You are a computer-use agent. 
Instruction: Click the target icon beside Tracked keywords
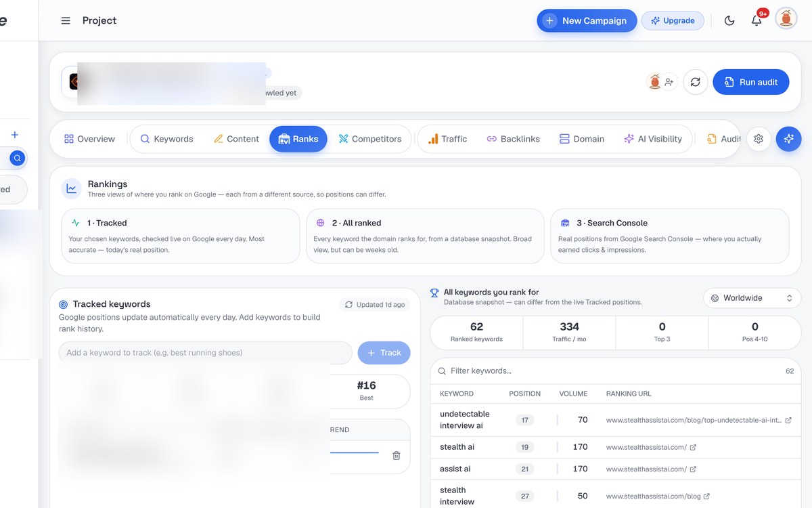coord(64,305)
